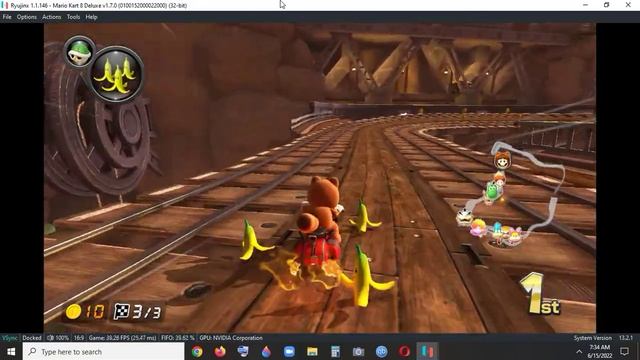Viewport: 640px width, 360px height.
Task: Click Tanooki Mario's face on the minimap
Action: 502,161
